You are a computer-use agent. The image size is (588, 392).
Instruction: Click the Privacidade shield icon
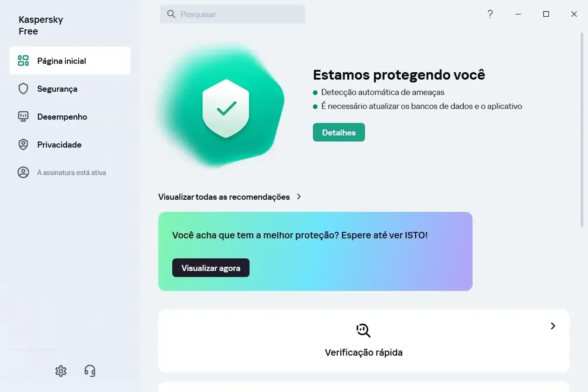coord(23,144)
